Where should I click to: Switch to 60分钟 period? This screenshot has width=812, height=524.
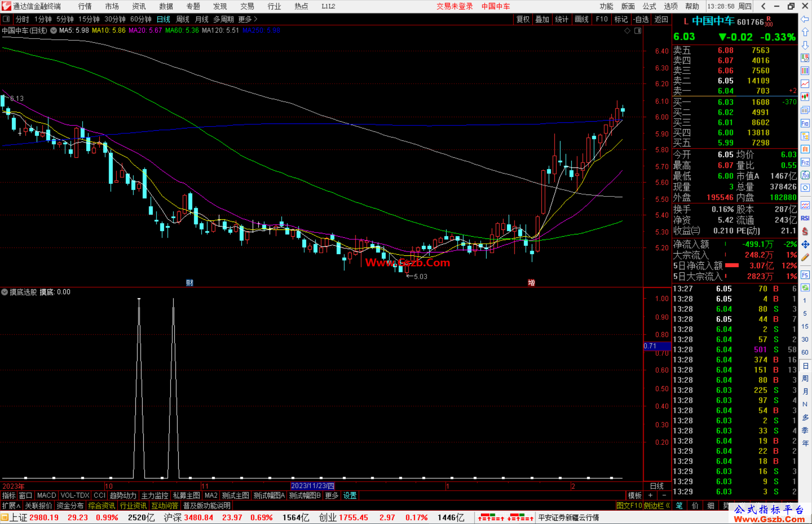tap(141, 19)
